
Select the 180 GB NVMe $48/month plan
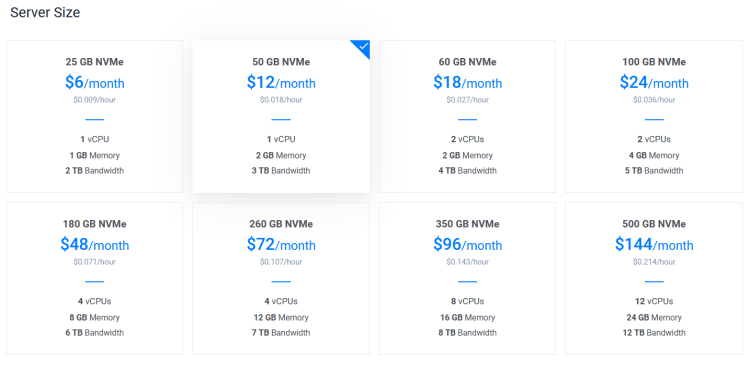[94, 278]
